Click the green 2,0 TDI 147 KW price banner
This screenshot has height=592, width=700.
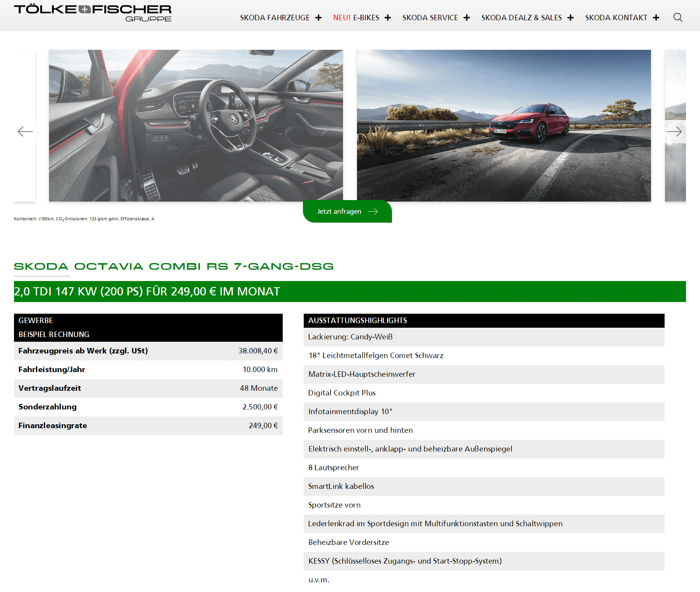pos(350,292)
